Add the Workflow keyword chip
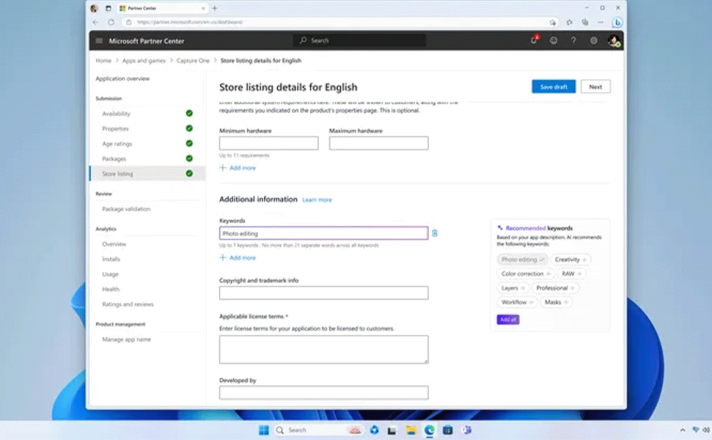Image resolution: width=712 pixels, height=440 pixels. coord(517,302)
